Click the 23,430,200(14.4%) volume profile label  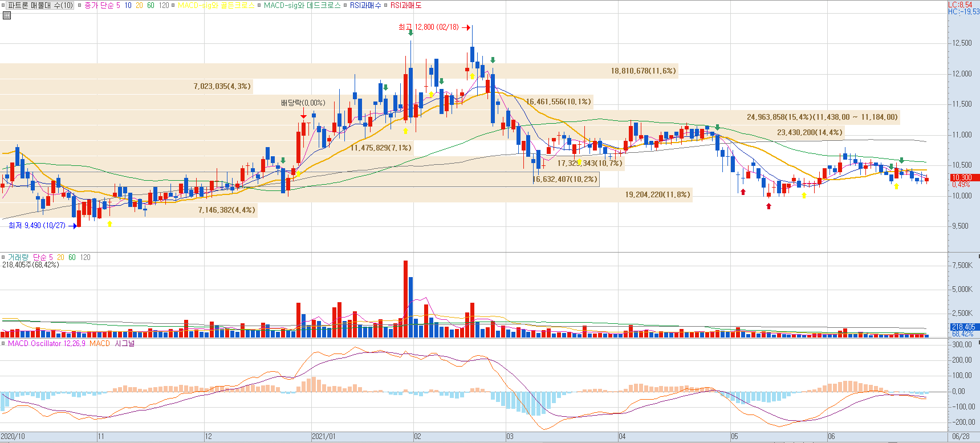click(x=810, y=132)
